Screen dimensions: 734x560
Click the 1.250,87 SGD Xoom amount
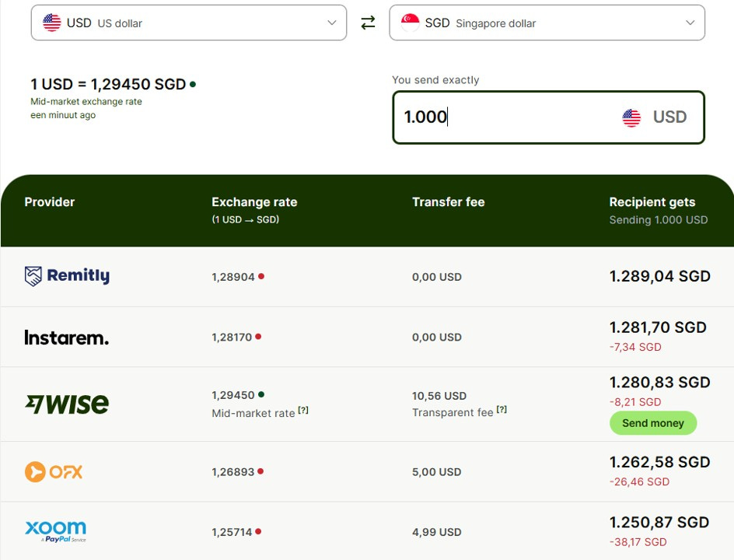tap(659, 522)
